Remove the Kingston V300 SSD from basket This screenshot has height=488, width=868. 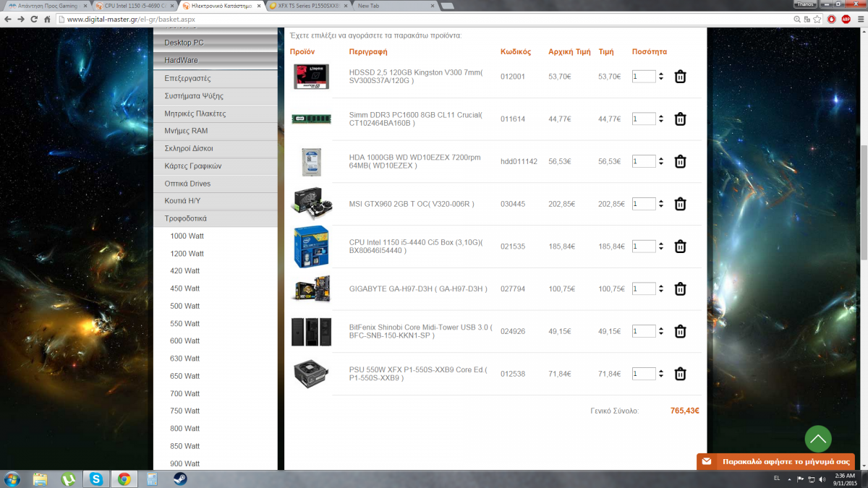(680, 77)
